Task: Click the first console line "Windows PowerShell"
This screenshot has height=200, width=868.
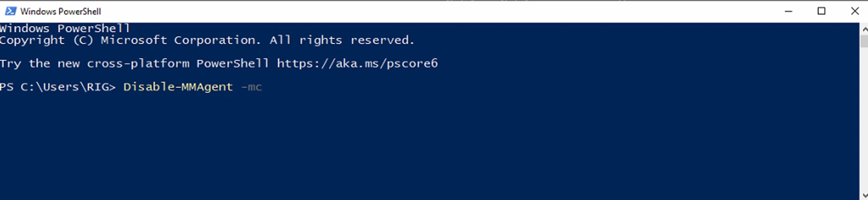Action: point(65,29)
